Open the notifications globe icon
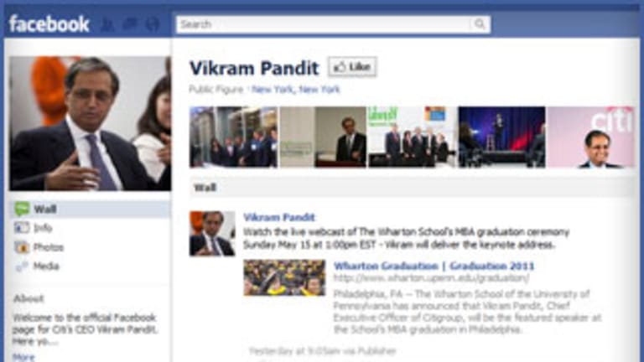644x362 pixels. (x=153, y=24)
